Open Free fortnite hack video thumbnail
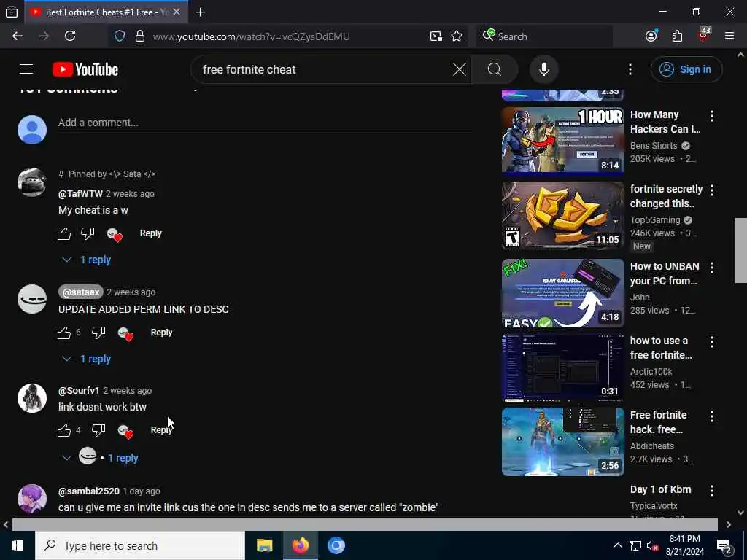747x560 pixels. click(562, 442)
